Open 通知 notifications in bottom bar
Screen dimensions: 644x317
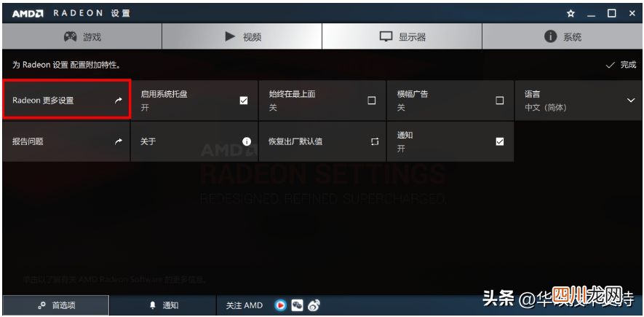[x=163, y=305]
